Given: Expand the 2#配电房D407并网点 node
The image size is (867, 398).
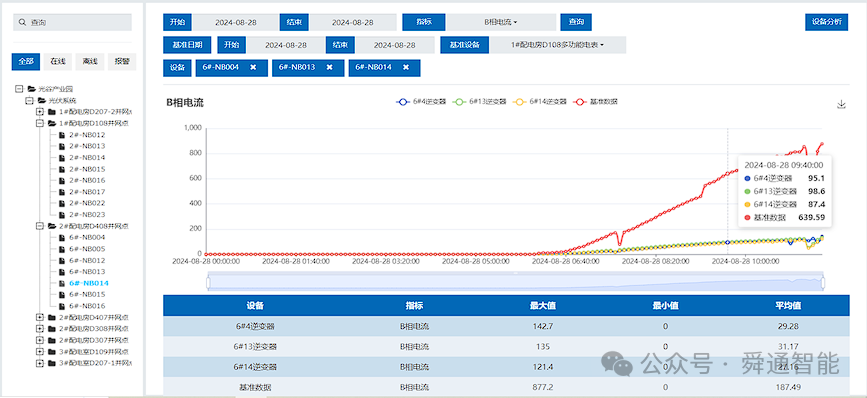Looking at the screenshot, I should click(x=40, y=317).
